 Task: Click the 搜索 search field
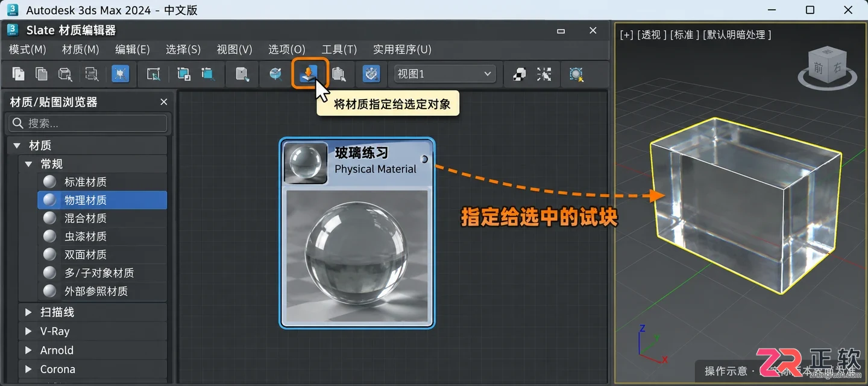88,123
